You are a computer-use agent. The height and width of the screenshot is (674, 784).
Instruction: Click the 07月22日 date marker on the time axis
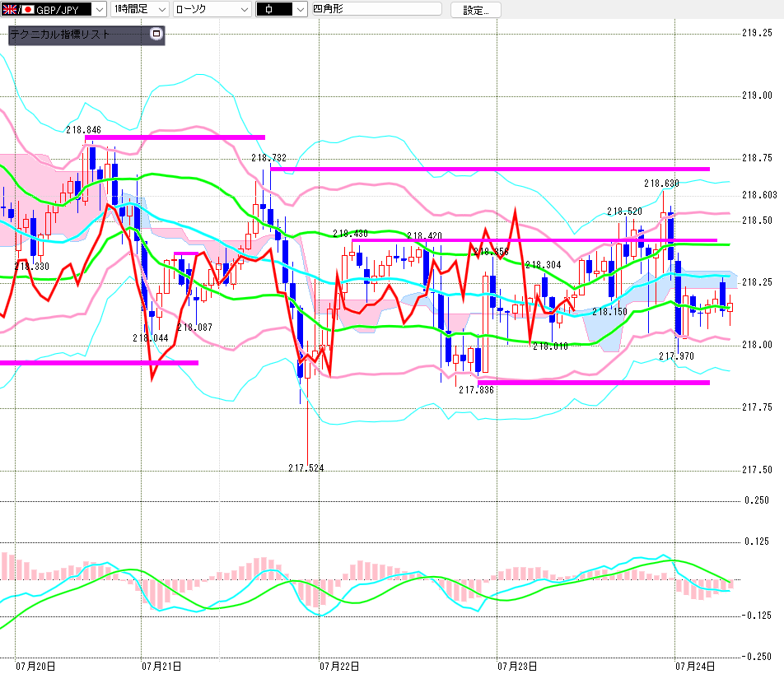coord(339,666)
